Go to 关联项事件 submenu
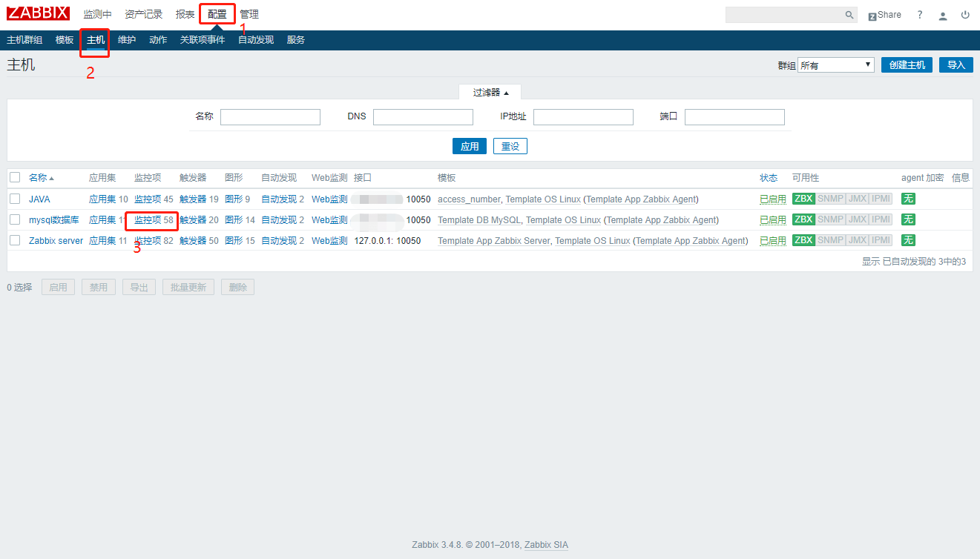Viewport: 980px width, 559px height. click(x=203, y=40)
